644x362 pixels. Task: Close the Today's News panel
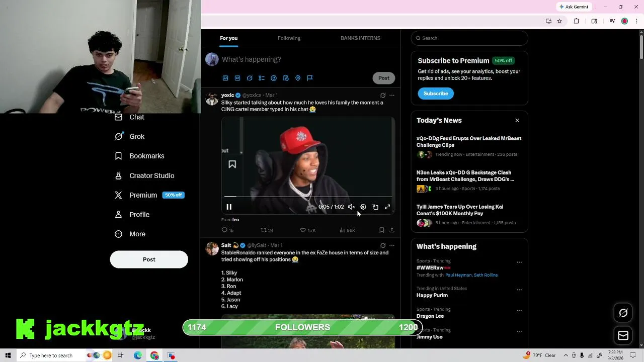(x=517, y=120)
